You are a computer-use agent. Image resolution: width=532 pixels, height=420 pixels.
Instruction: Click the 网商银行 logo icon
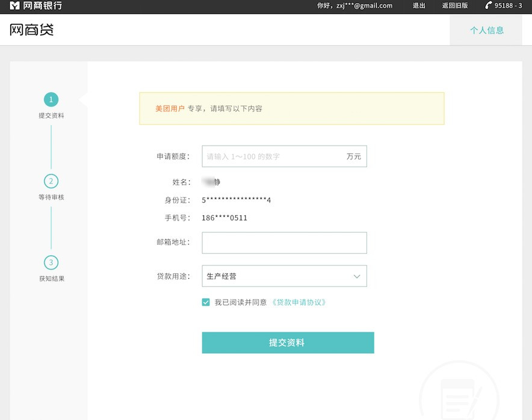[x=14, y=6]
